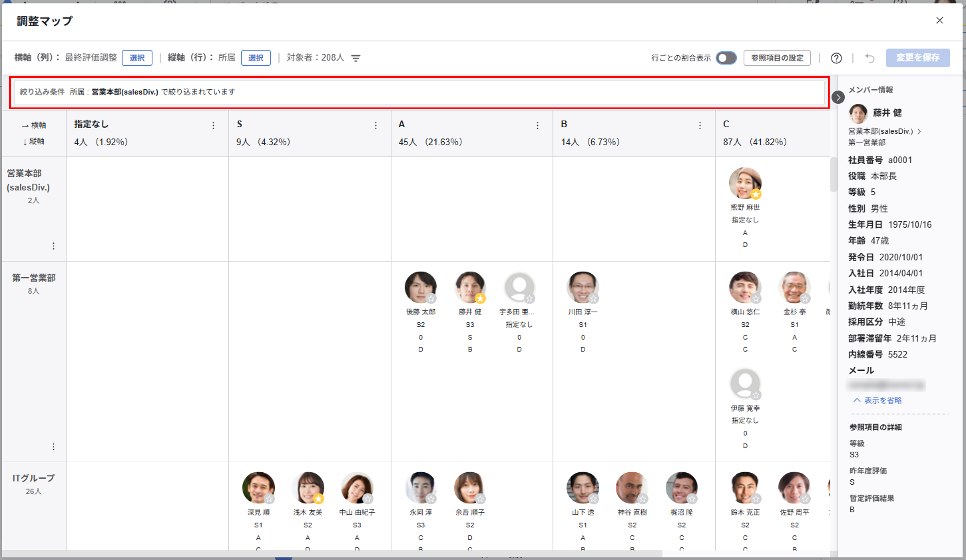This screenshot has height=560, width=966.
Task: Select the horizontal axis with 選択 button
Action: tap(137, 58)
